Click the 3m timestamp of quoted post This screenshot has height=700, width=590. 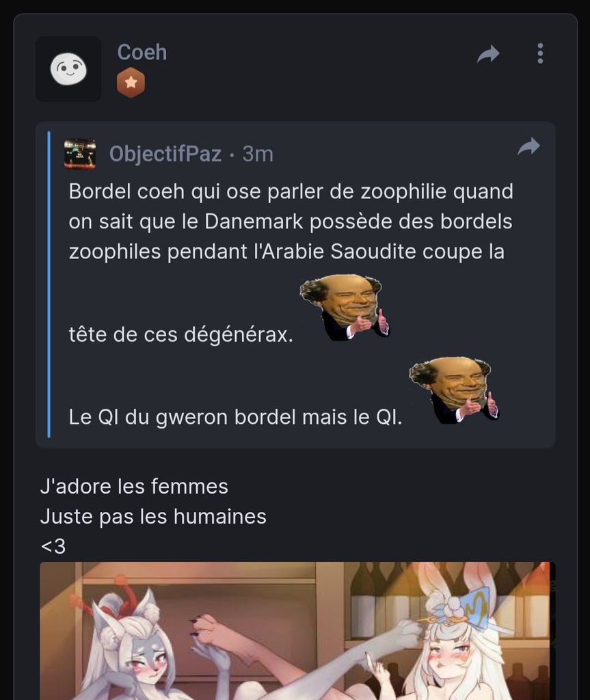coord(258,154)
